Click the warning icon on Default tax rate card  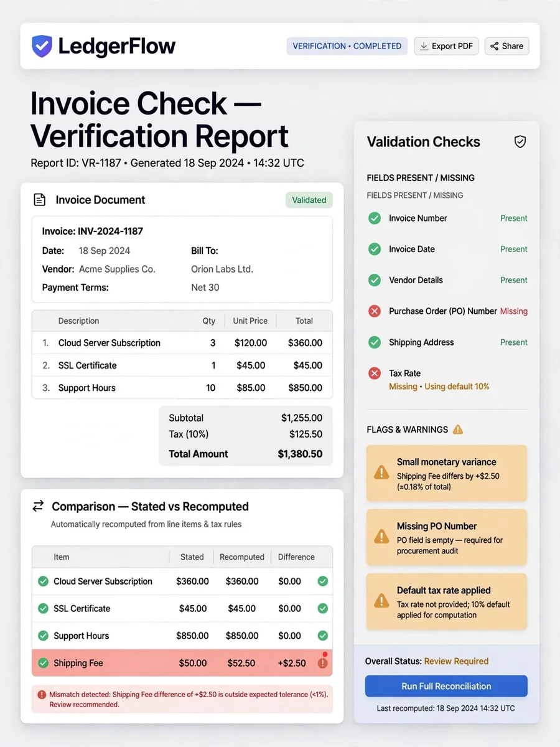pyautogui.click(x=381, y=601)
